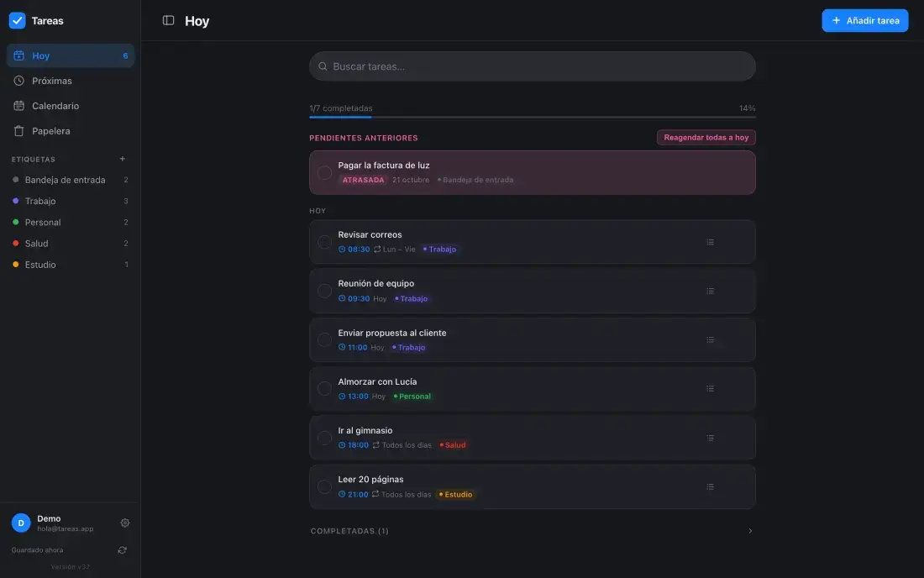
Task: Open the Demo user avatar
Action: [x=21, y=523]
